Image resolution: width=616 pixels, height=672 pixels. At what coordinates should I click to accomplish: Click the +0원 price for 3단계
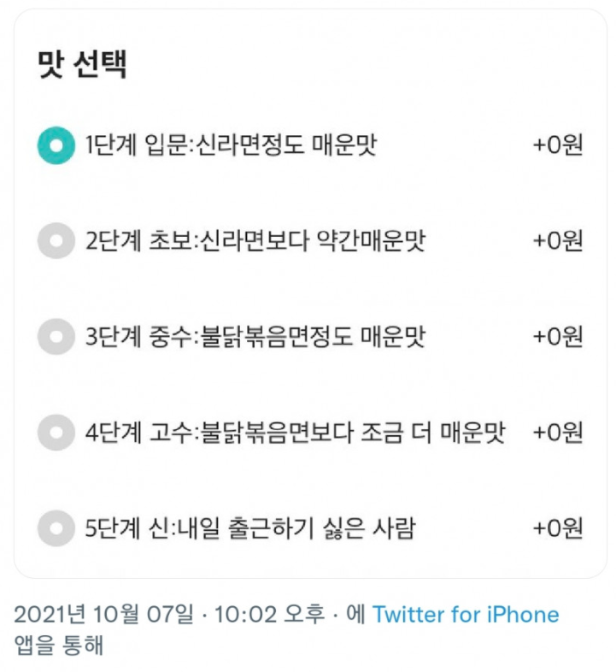tap(558, 337)
